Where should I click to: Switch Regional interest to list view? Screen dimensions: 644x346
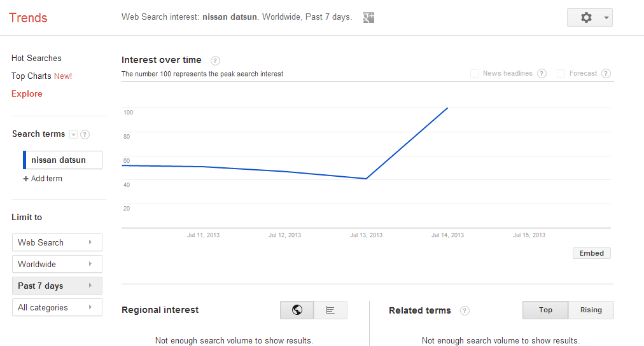point(330,310)
